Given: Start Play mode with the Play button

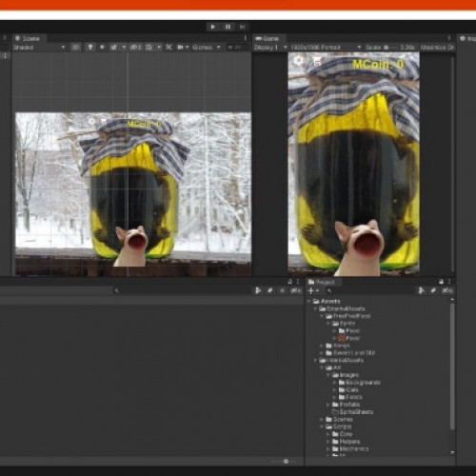Looking at the screenshot, I should coord(213,27).
